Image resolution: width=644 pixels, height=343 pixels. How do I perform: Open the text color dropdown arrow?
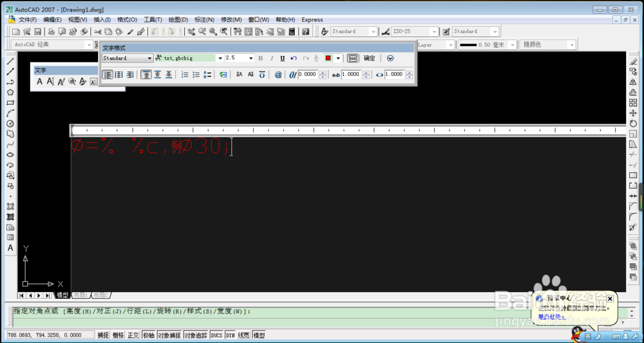tap(338, 59)
